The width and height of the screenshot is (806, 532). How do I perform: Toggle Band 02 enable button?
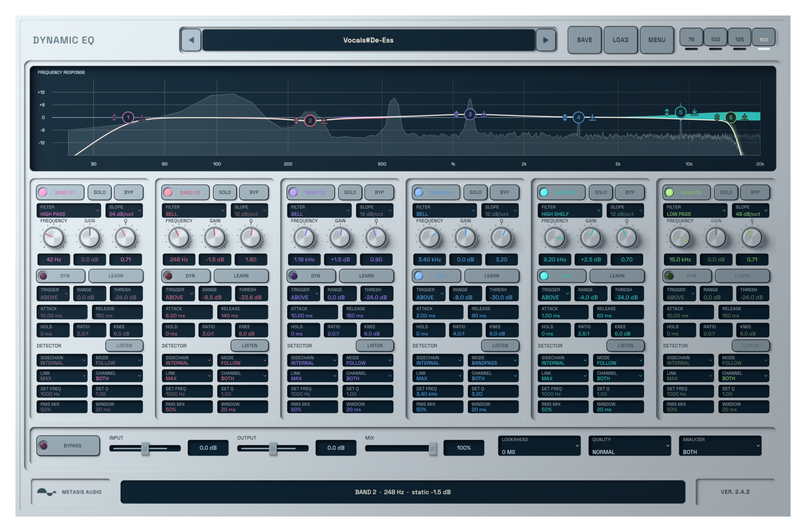(x=185, y=192)
